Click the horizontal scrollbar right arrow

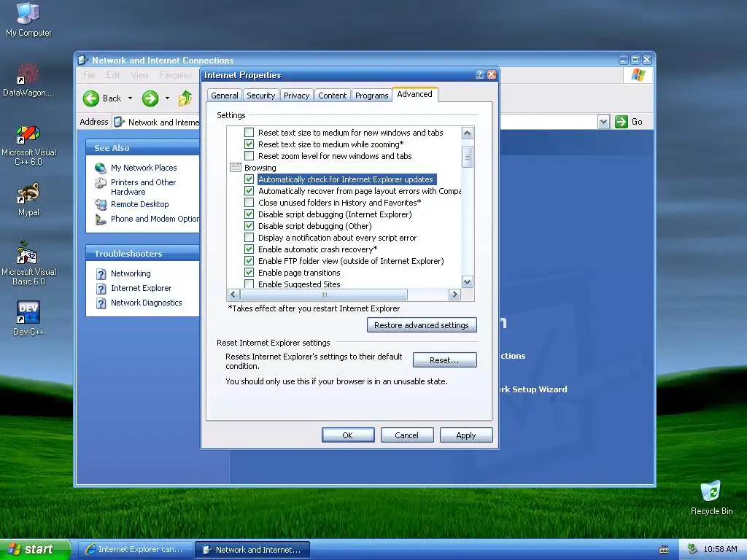click(454, 295)
